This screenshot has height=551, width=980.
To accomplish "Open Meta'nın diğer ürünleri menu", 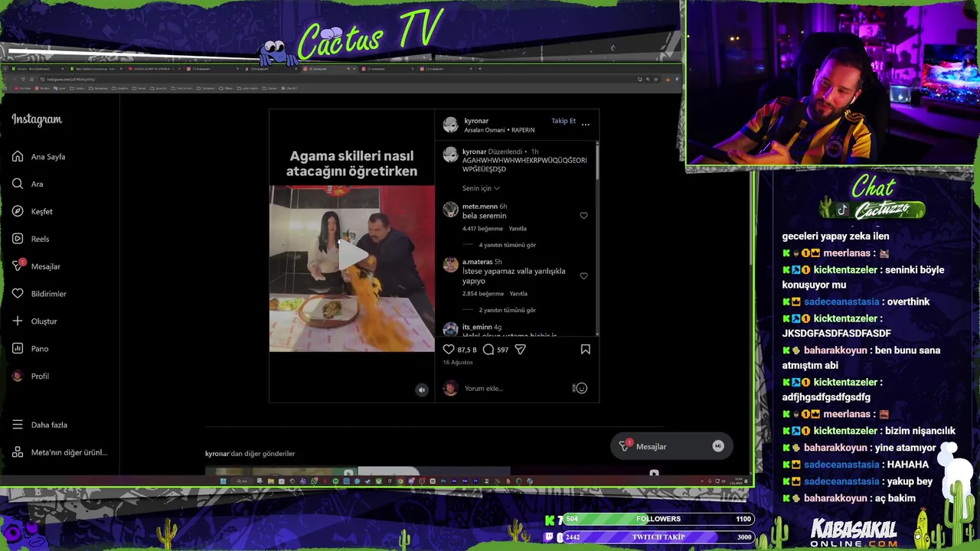I will [60, 452].
